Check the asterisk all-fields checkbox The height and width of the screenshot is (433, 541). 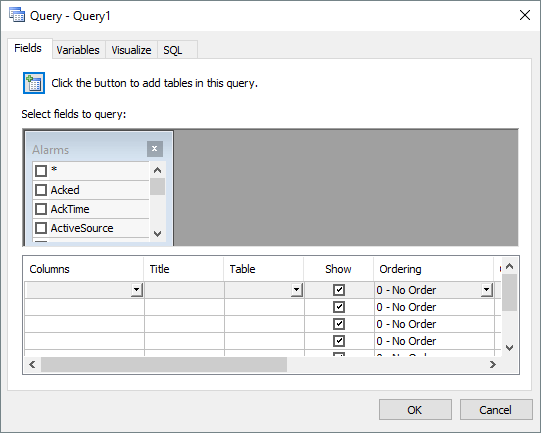(x=41, y=170)
